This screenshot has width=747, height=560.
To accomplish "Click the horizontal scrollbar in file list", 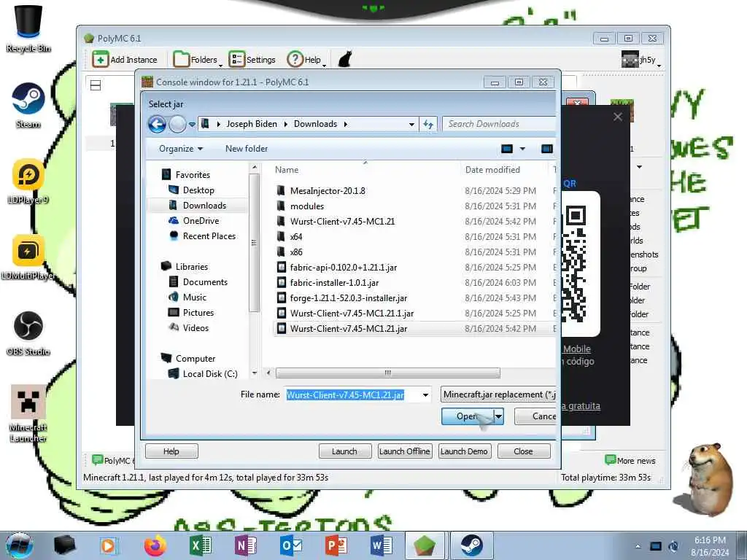I will (x=388, y=373).
